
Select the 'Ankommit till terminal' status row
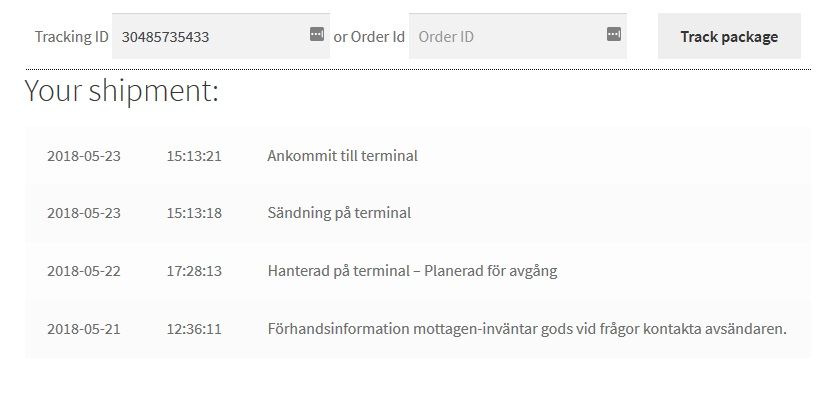click(x=418, y=155)
